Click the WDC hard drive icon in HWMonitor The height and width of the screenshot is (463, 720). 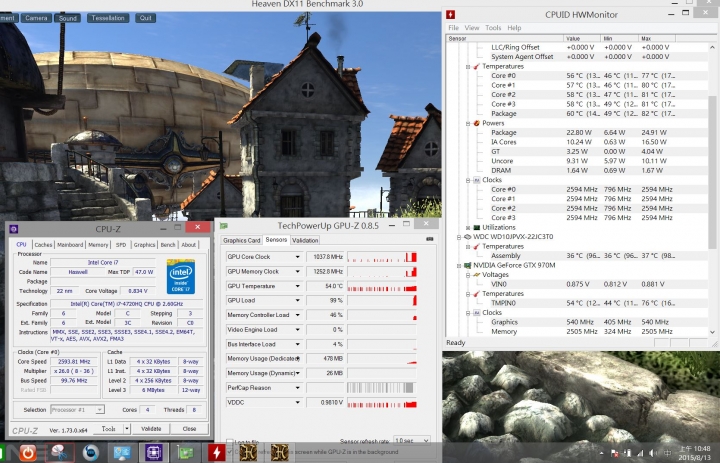coord(467,237)
